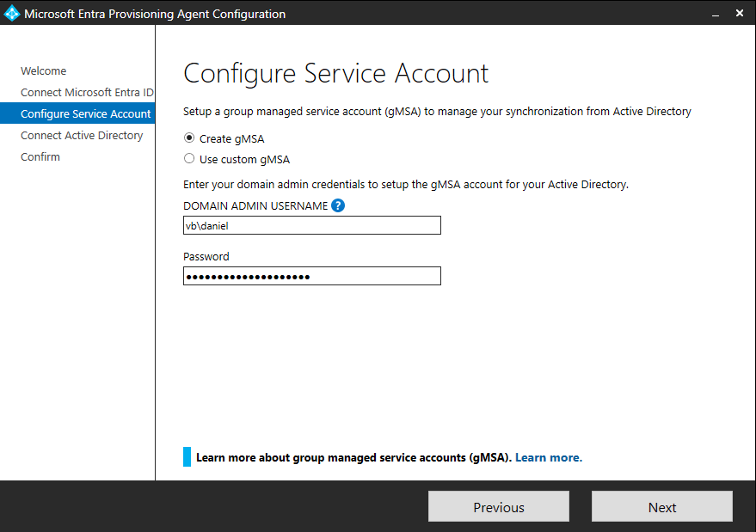This screenshot has width=756, height=532.
Task: Click the 'Enter your domain admin credentials' text
Action: 406,185
